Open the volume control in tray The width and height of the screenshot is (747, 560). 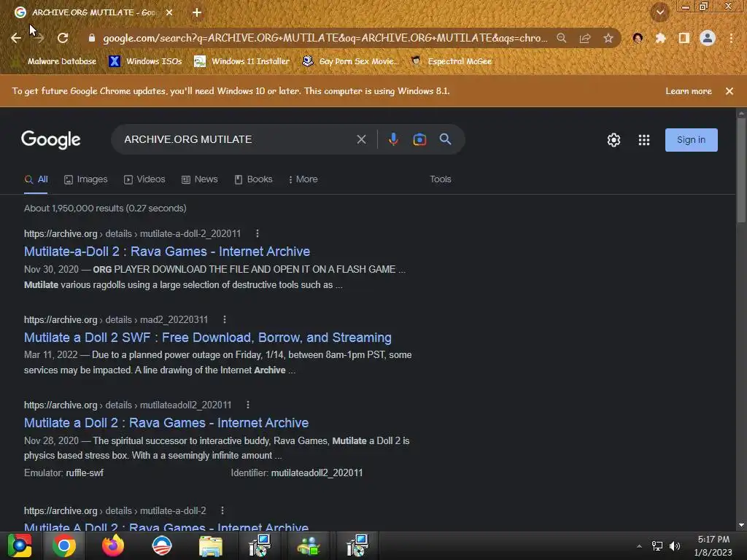pos(675,546)
